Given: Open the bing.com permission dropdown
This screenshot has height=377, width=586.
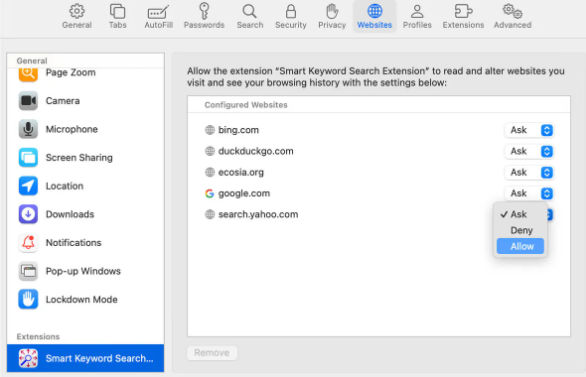Looking at the screenshot, I should click(x=529, y=130).
